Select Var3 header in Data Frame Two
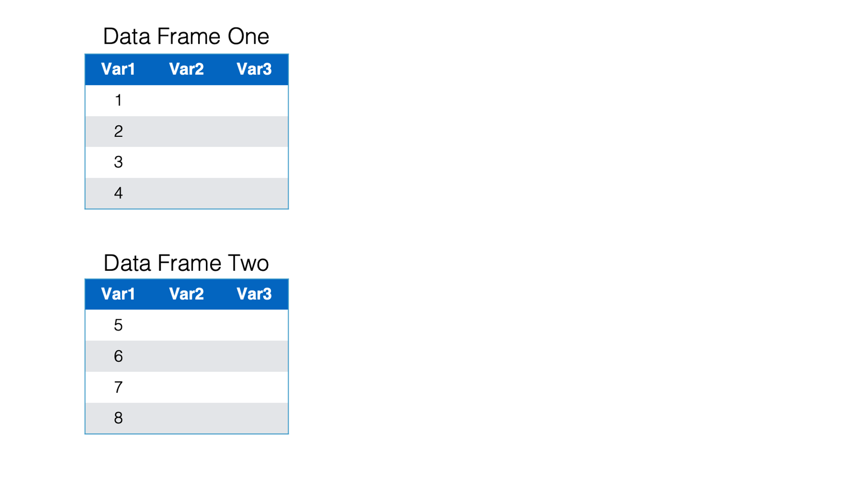This screenshot has width=868, height=488. pyautogui.click(x=254, y=294)
